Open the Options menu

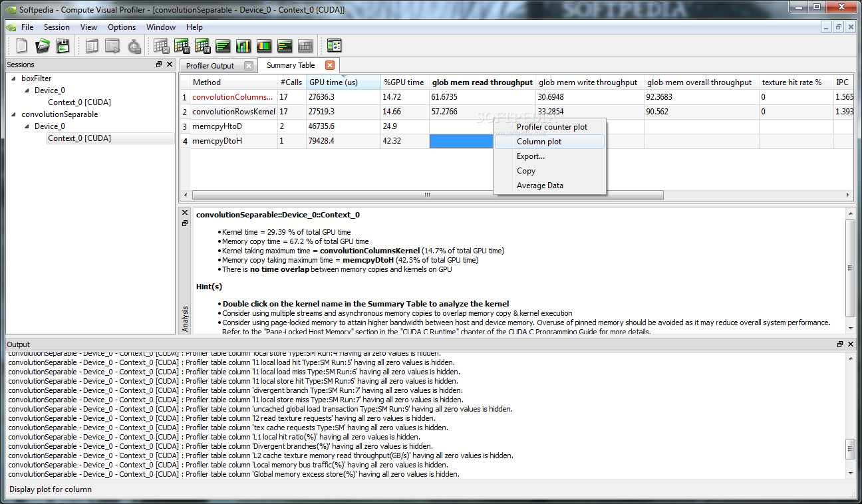click(x=122, y=27)
